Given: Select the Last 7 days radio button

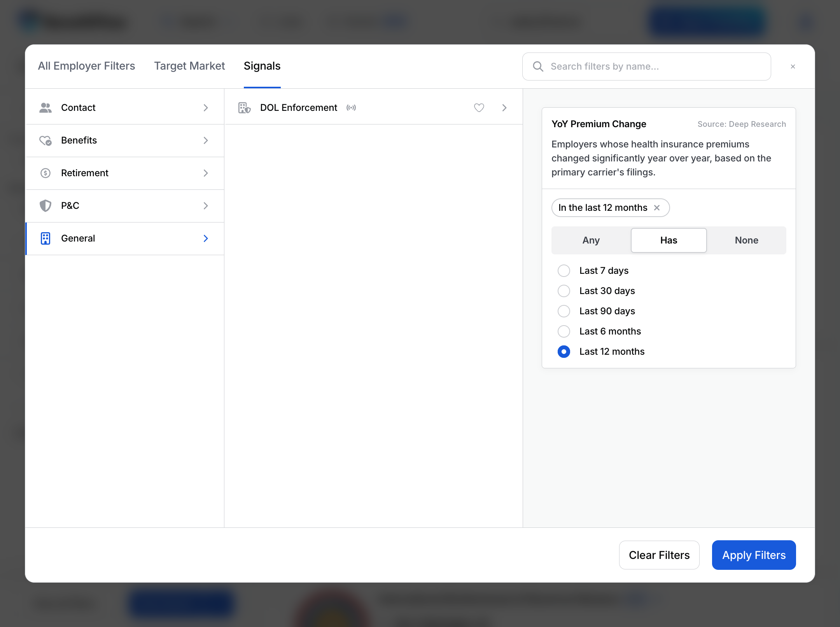Looking at the screenshot, I should (x=564, y=271).
